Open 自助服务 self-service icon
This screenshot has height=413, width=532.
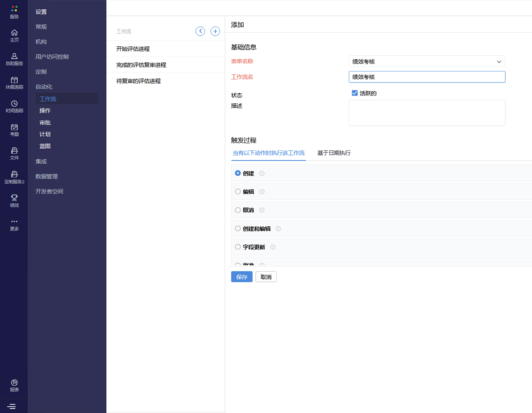[x=14, y=59]
